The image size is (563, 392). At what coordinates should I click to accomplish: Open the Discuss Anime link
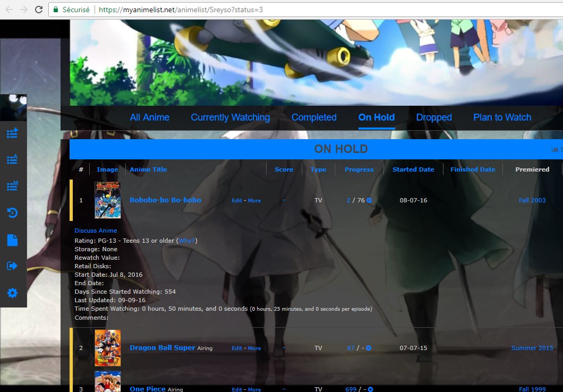coord(96,231)
